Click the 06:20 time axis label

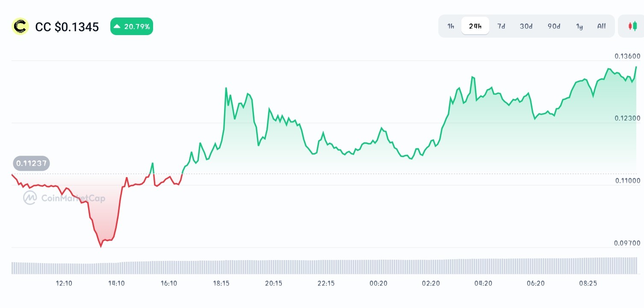point(535,283)
